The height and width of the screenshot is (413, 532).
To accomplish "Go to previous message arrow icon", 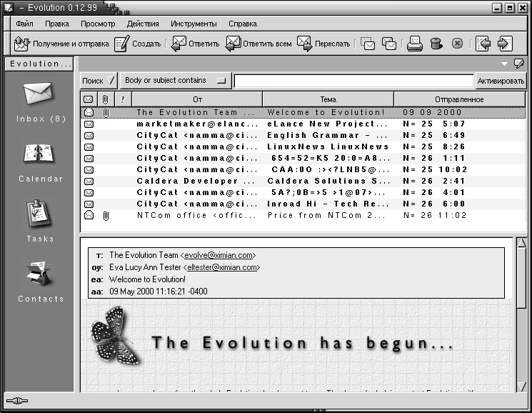I will 483,44.
